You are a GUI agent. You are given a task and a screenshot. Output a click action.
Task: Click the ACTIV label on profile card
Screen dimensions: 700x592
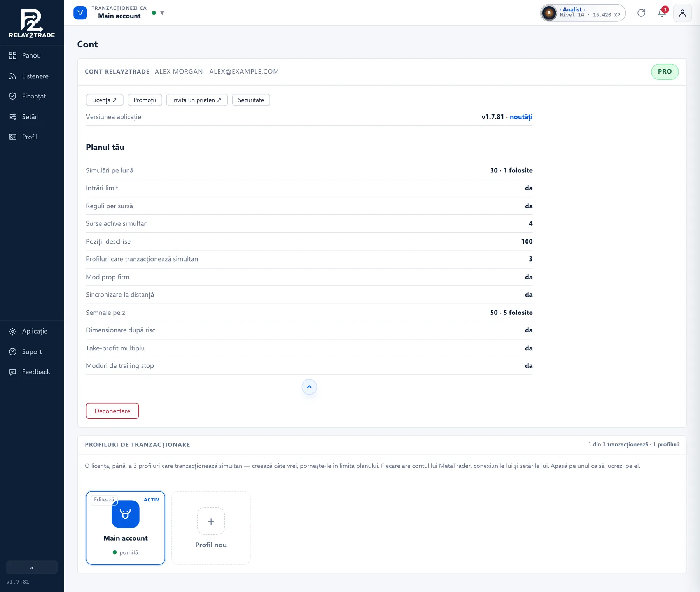click(152, 500)
